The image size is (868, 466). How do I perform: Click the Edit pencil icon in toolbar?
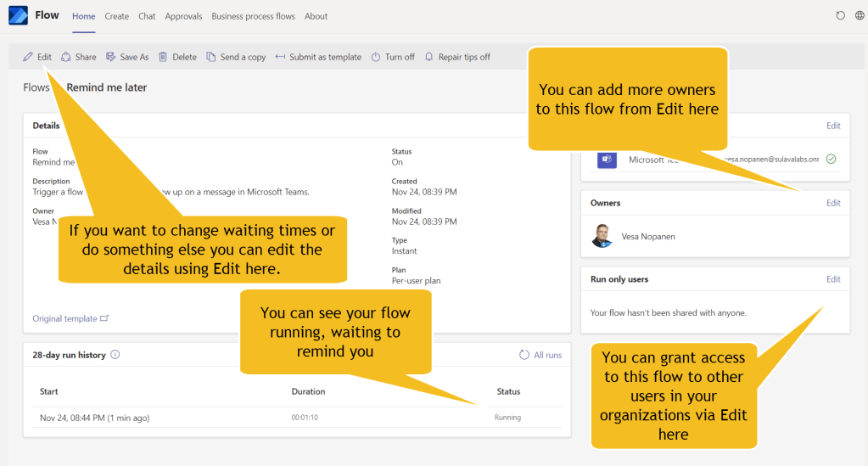point(28,57)
